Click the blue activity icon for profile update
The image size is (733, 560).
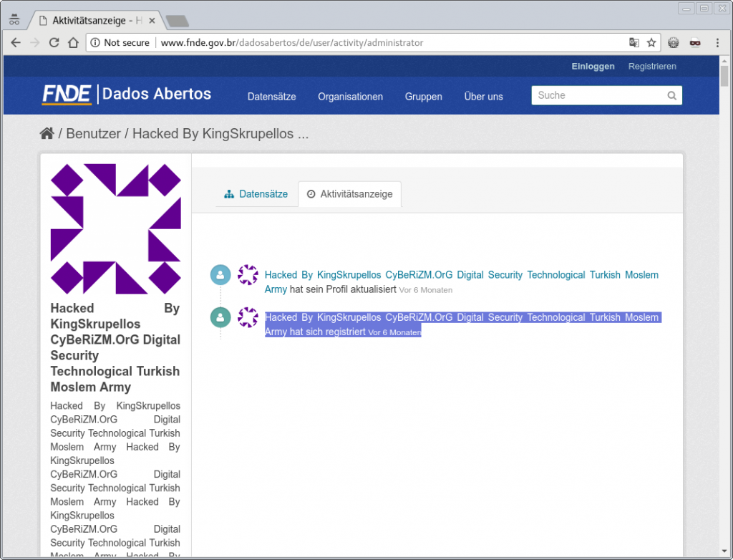click(x=220, y=274)
